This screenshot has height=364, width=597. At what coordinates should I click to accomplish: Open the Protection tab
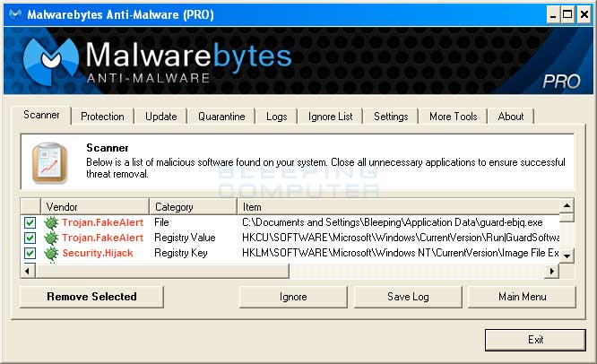point(102,117)
